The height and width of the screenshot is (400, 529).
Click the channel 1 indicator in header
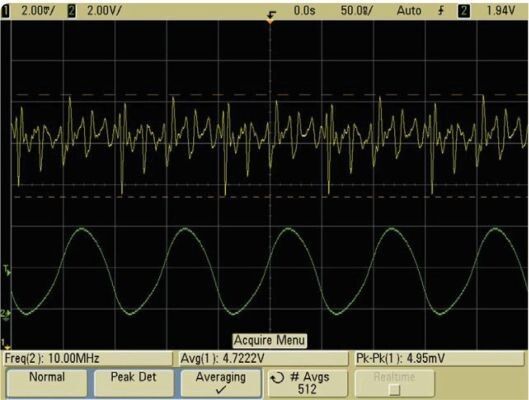pyautogui.click(x=5, y=11)
